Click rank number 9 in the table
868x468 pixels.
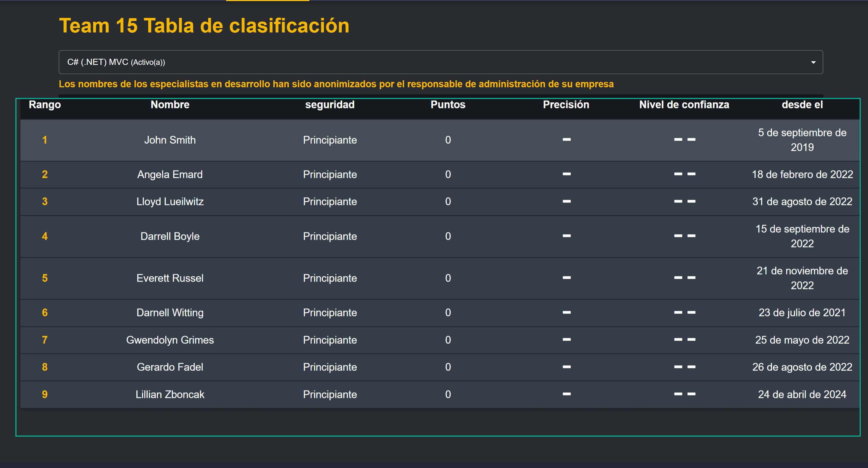[x=44, y=394]
